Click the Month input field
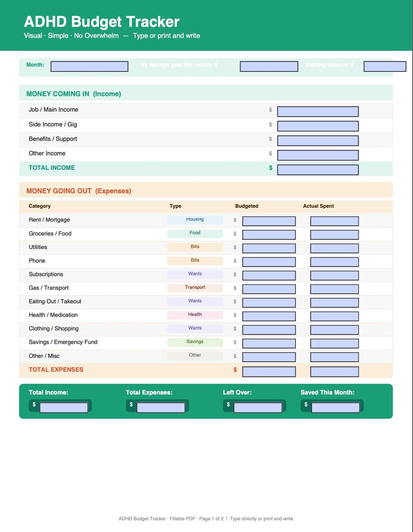This screenshot has width=413, height=532. coord(89,66)
